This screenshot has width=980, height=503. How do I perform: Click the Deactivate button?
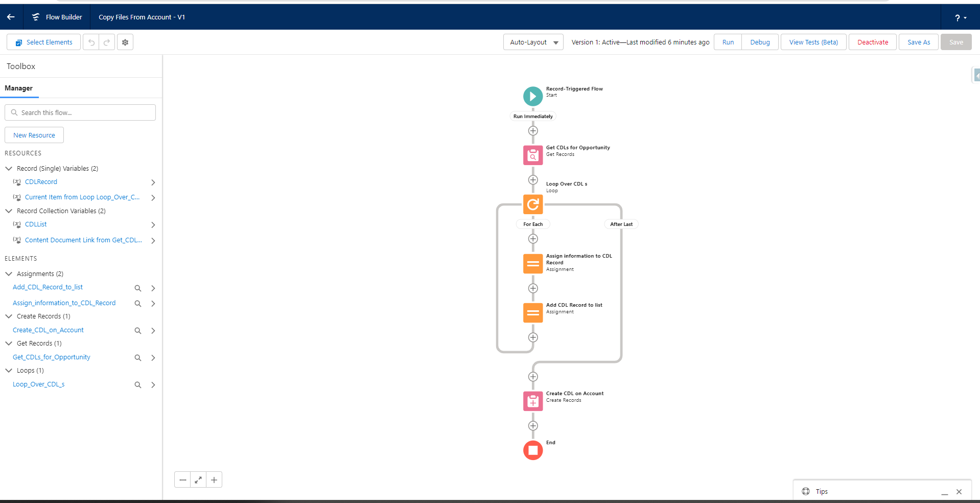click(x=873, y=42)
